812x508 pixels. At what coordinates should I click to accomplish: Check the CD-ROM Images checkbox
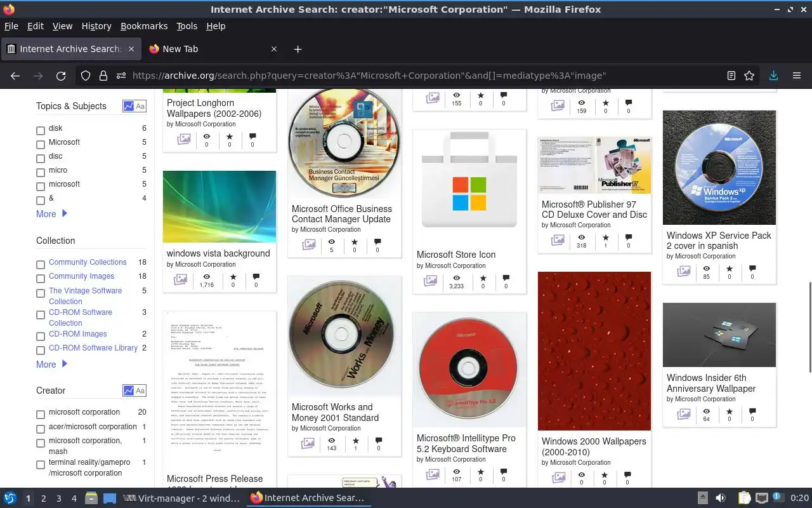[x=41, y=337]
